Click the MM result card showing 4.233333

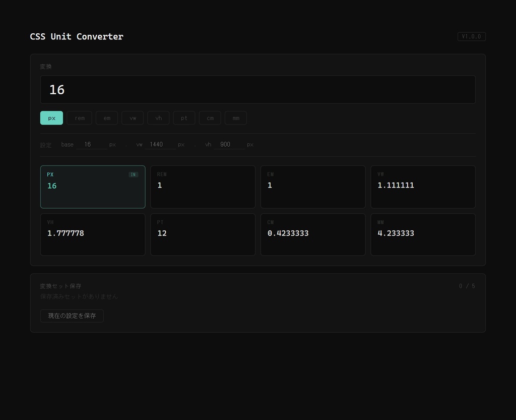coord(423,234)
